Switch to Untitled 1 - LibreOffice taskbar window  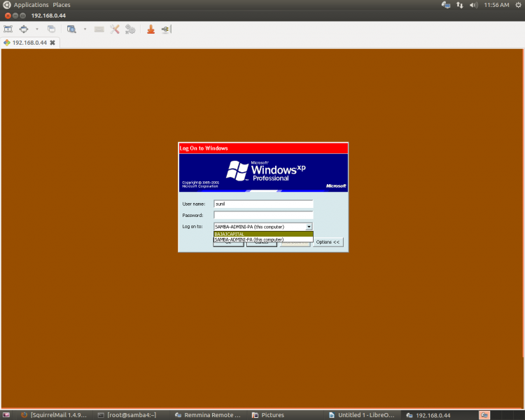362,415
